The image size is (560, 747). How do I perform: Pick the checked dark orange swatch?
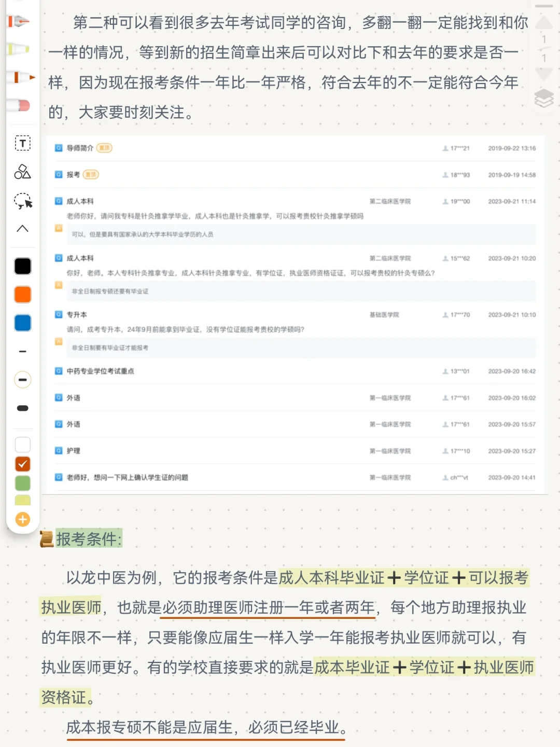[23, 464]
